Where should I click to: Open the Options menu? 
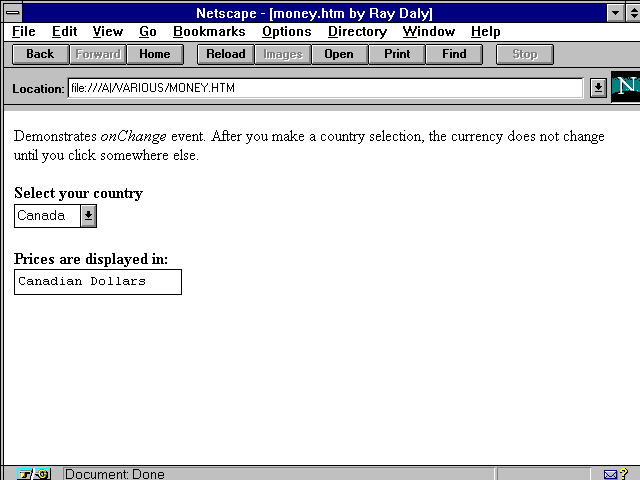[x=287, y=32]
